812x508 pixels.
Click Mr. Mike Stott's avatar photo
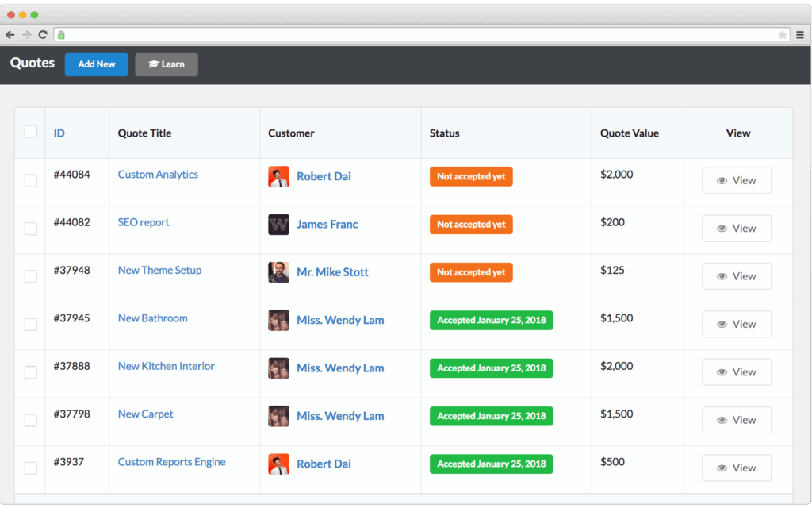pyautogui.click(x=278, y=272)
